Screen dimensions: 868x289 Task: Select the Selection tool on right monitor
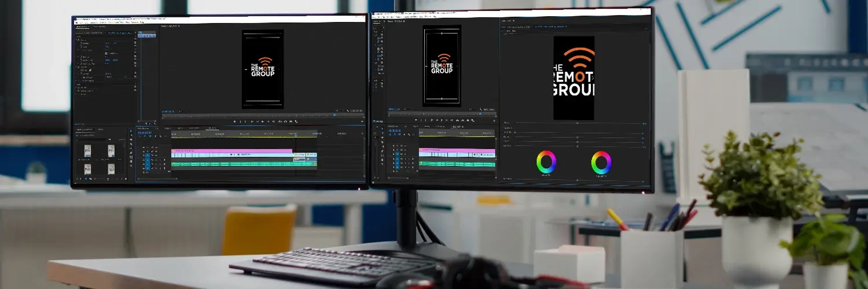click(382, 128)
